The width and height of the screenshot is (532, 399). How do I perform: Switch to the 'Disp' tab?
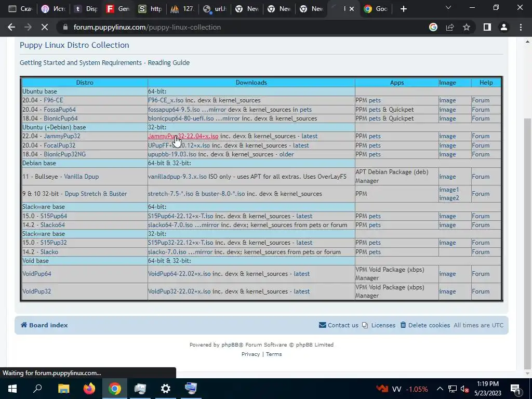click(x=86, y=9)
